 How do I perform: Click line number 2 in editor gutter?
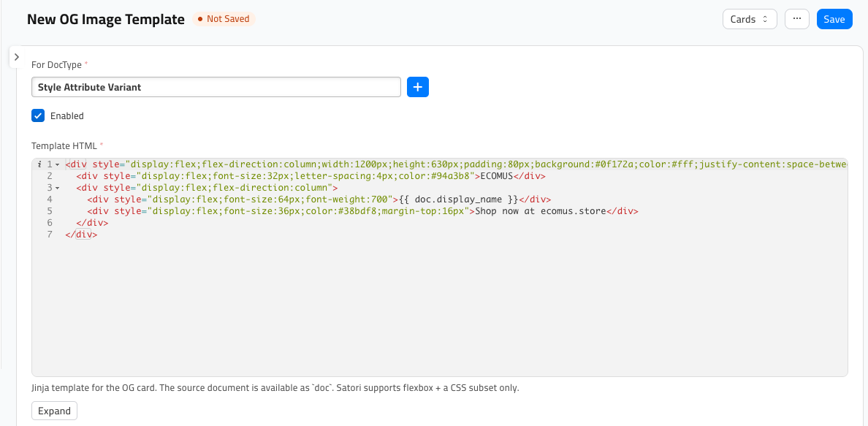(50, 176)
